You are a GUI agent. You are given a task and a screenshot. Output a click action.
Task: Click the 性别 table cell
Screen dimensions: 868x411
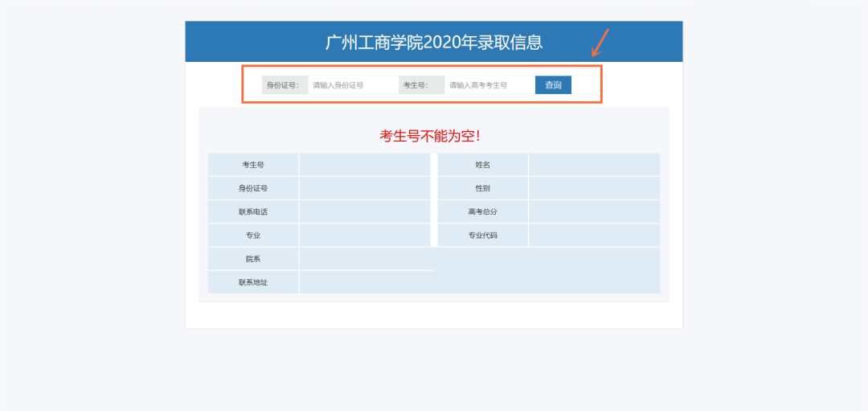point(483,188)
